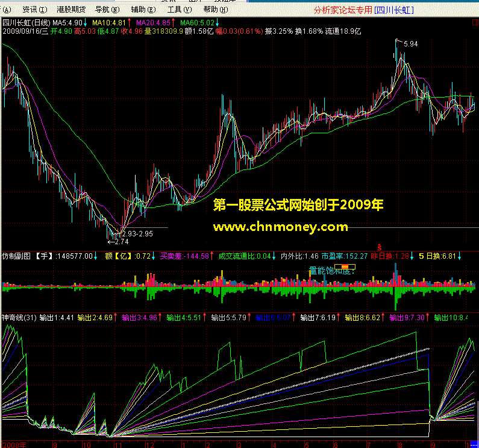This screenshot has height=448, width=479.
Task: Click the 额【亿】:0.72 value
Action: coord(128,256)
